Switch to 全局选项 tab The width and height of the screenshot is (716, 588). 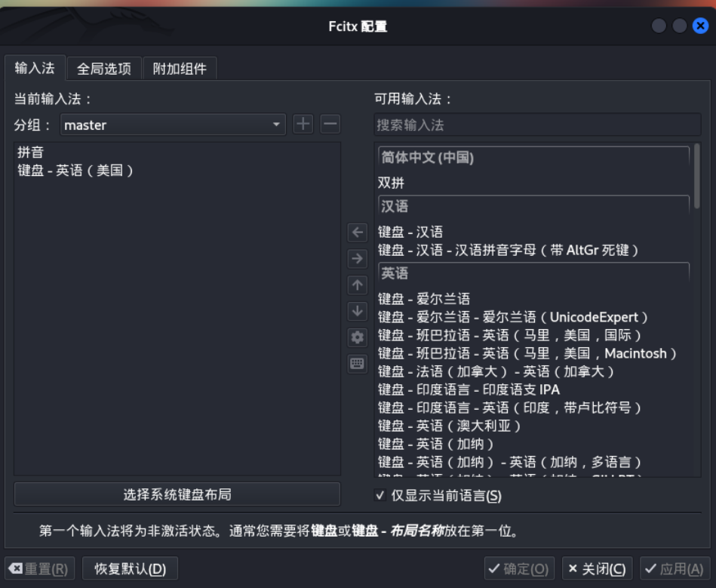tap(103, 69)
